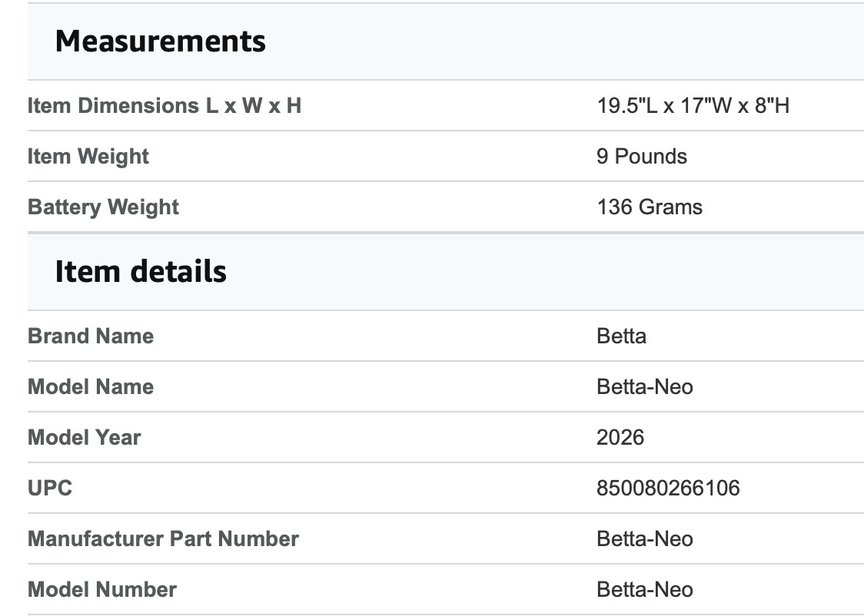Select the Model Number Betta-Neo value

pyautogui.click(x=645, y=589)
